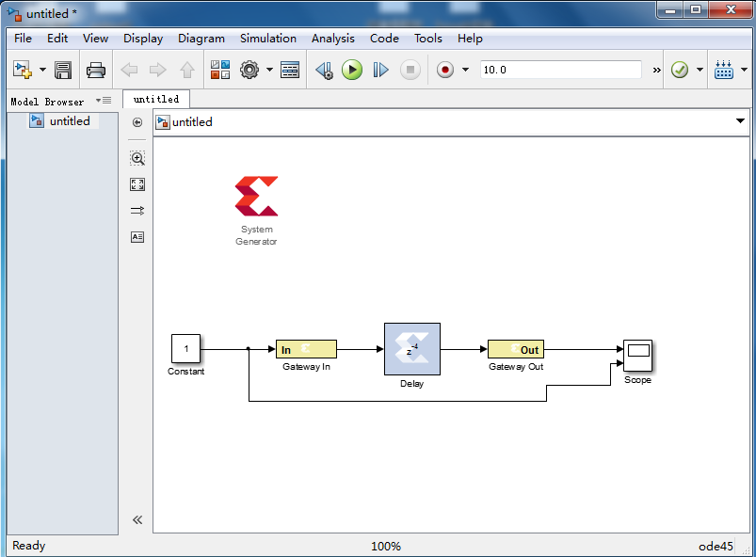Click untitled in the breadcrumb bar

click(192, 122)
